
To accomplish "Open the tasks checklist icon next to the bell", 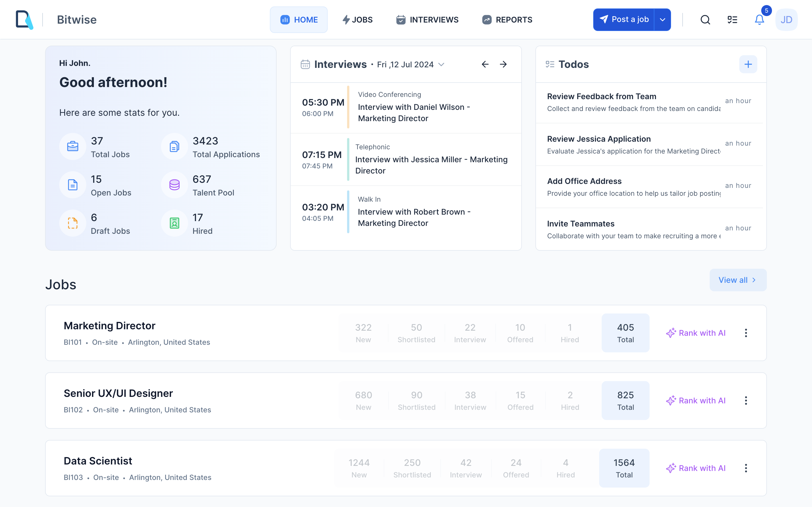I will [732, 19].
